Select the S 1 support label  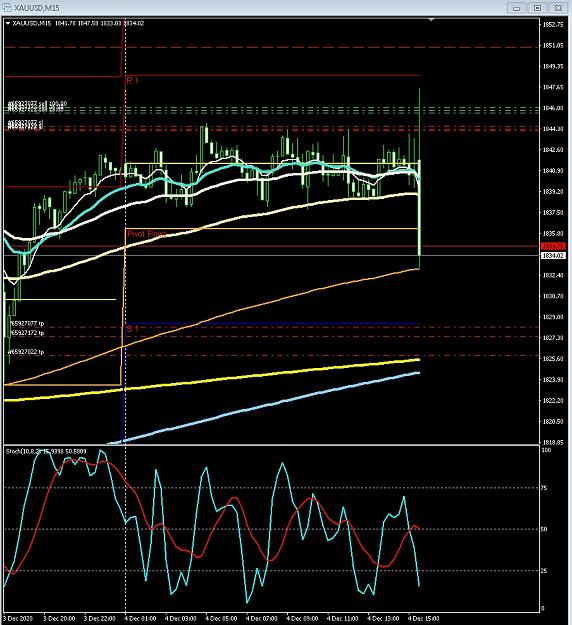point(132,329)
